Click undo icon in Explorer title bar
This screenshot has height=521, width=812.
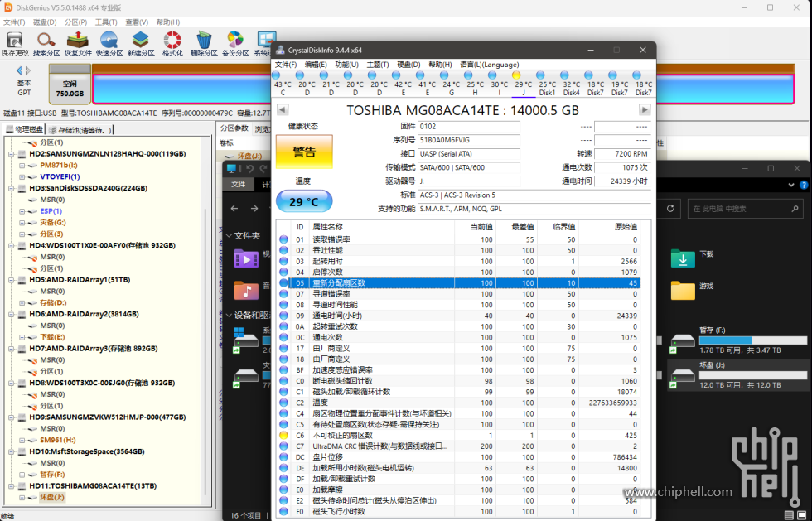point(250,169)
